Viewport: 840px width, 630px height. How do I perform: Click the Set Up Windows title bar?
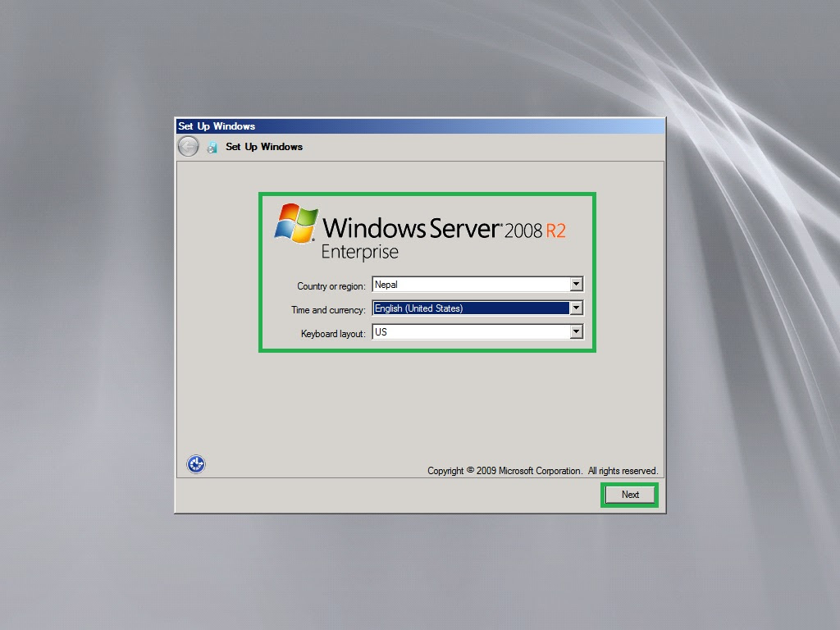click(x=421, y=126)
